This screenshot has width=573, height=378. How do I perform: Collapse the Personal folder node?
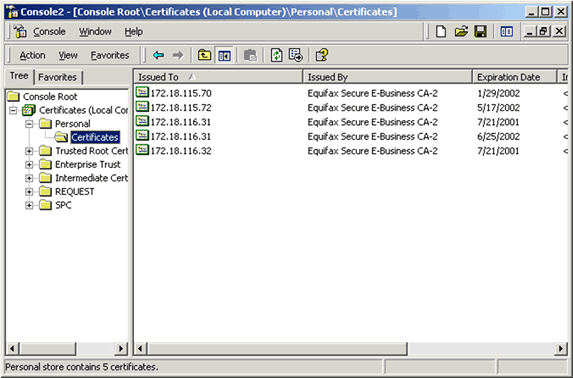(29, 124)
